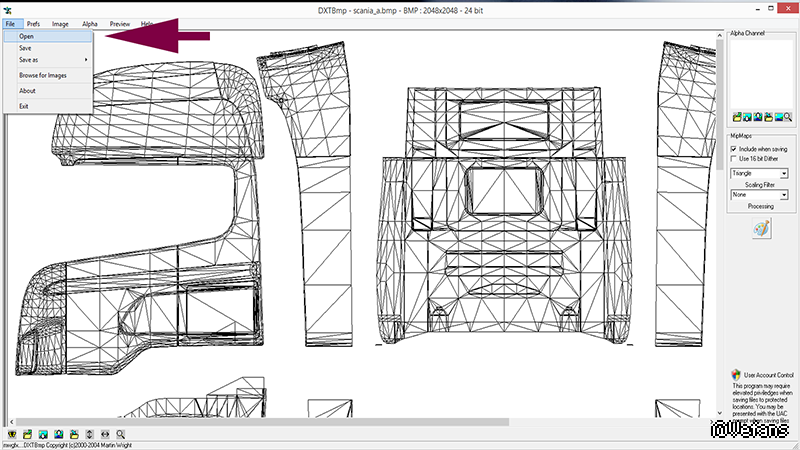Open the Triangle scaling filter dropdown

click(x=784, y=173)
